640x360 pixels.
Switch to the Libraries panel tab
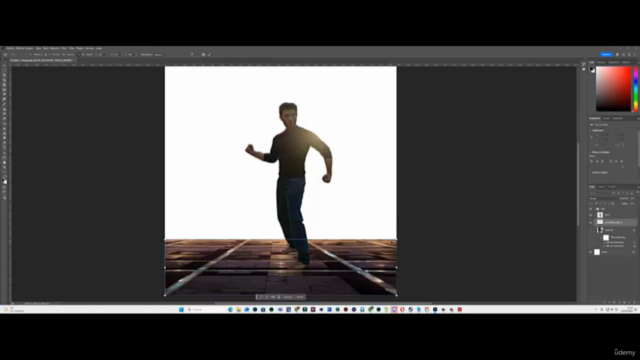point(618,118)
